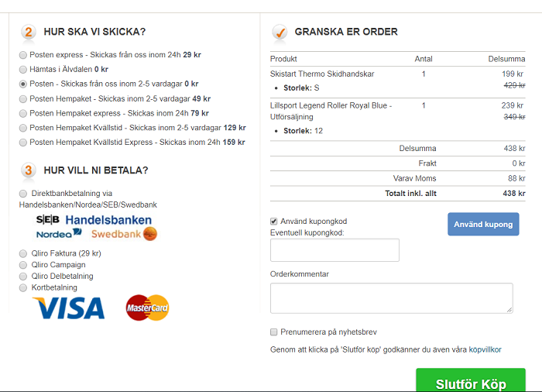Choose Qliro Faktura payment method

coord(23,253)
